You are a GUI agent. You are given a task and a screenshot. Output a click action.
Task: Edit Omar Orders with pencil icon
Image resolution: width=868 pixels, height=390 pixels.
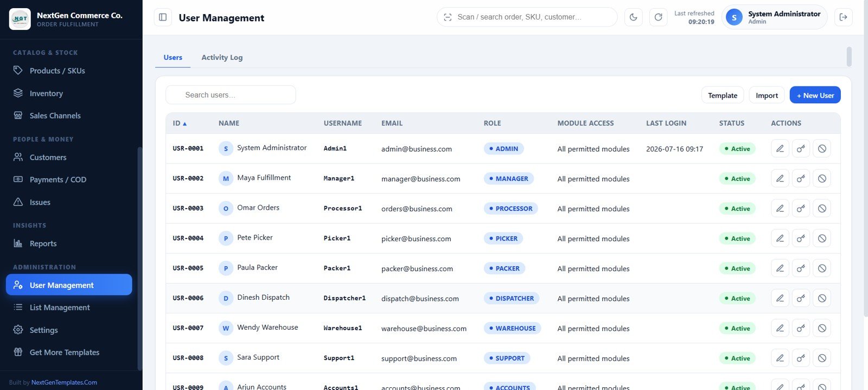[x=780, y=209]
